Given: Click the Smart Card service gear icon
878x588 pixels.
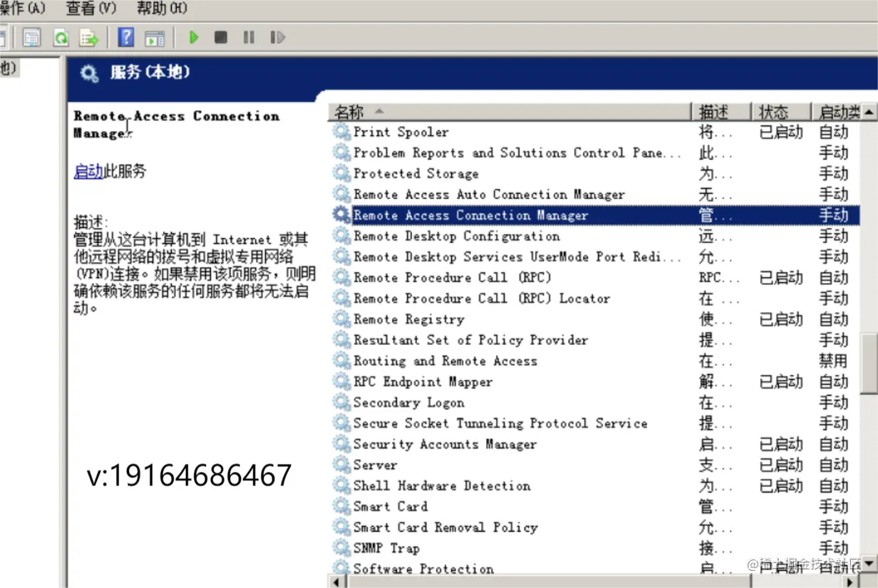Looking at the screenshot, I should pos(341,506).
